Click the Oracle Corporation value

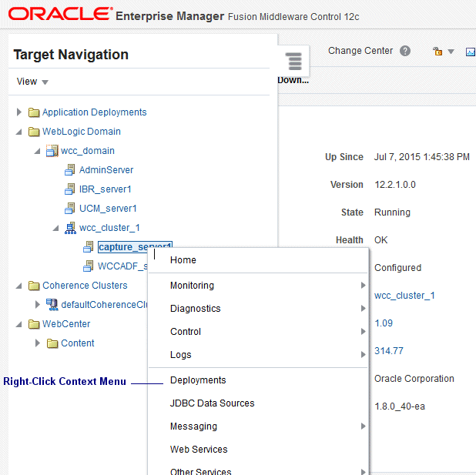point(414,379)
